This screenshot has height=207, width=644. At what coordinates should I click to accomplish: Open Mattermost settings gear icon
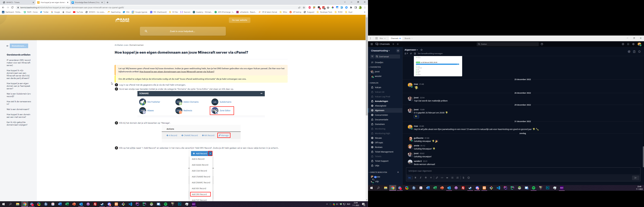tap(633, 44)
